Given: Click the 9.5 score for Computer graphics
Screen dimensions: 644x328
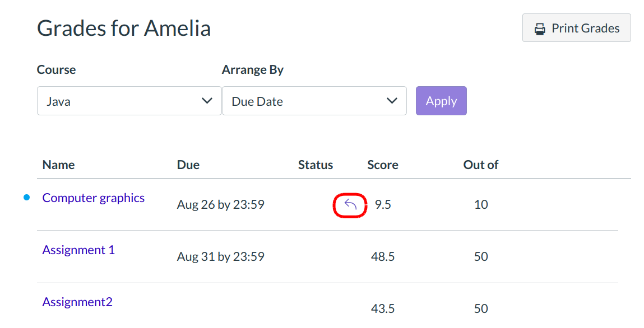Looking at the screenshot, I should 383,205.
